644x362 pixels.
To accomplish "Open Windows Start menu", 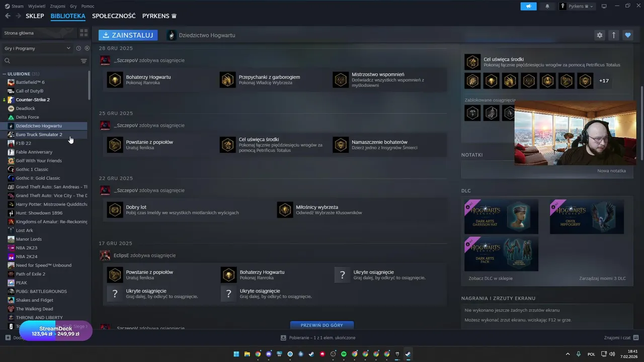I will [x=236, y=354].
